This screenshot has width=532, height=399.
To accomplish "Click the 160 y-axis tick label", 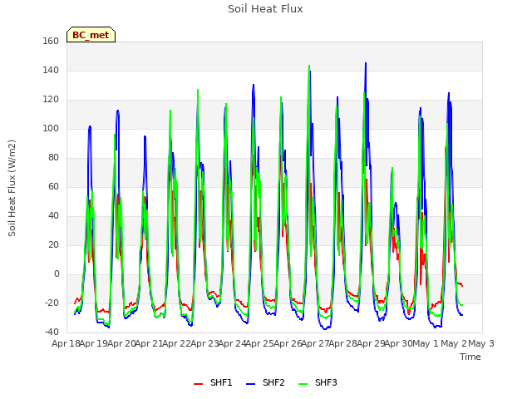I will pyautogui.click(x=51, y=41).
